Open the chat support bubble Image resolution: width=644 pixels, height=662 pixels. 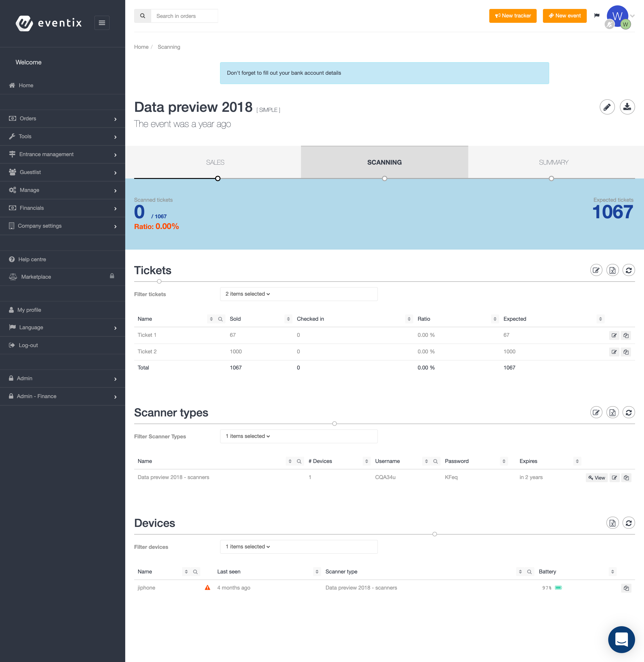(621, 639)
